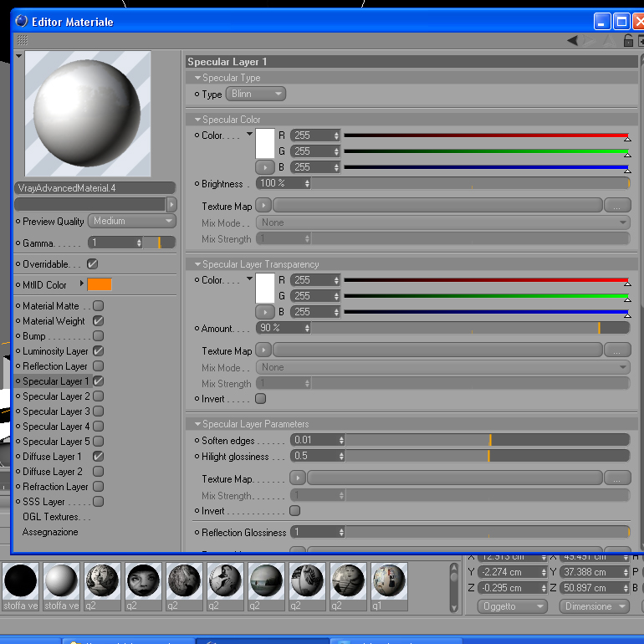Open Specular Color texture map arrow button
Viewport: 644px width, 644px height.
click(263, 205)
